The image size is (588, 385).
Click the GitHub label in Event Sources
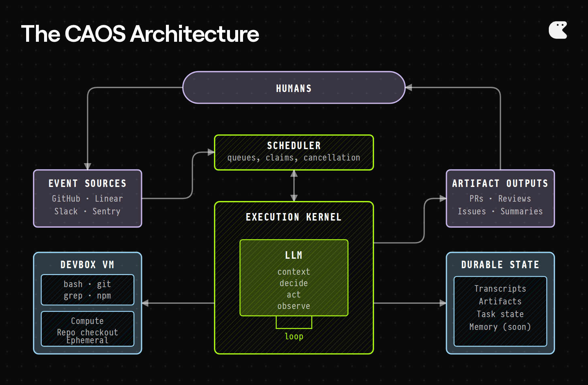pos(66,198)
